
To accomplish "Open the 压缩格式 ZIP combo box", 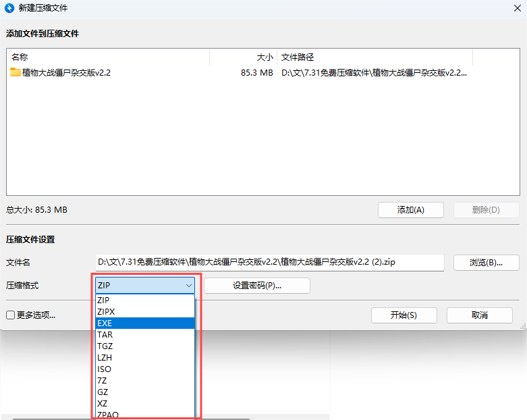I will coord(145,286).
